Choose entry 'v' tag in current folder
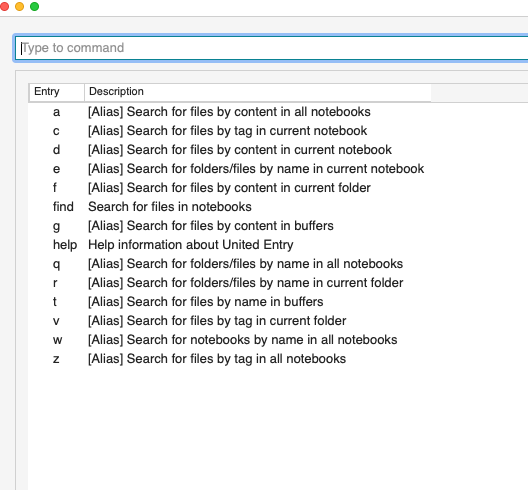This screenshot has width=528, height=490. pyautogui.click(x=278, y=321)
